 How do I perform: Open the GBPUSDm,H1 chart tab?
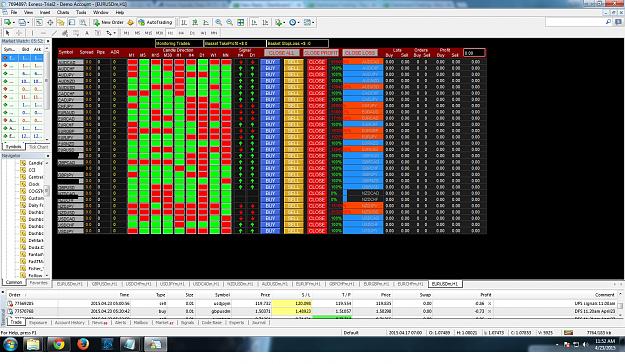click(x=104, y=284)
